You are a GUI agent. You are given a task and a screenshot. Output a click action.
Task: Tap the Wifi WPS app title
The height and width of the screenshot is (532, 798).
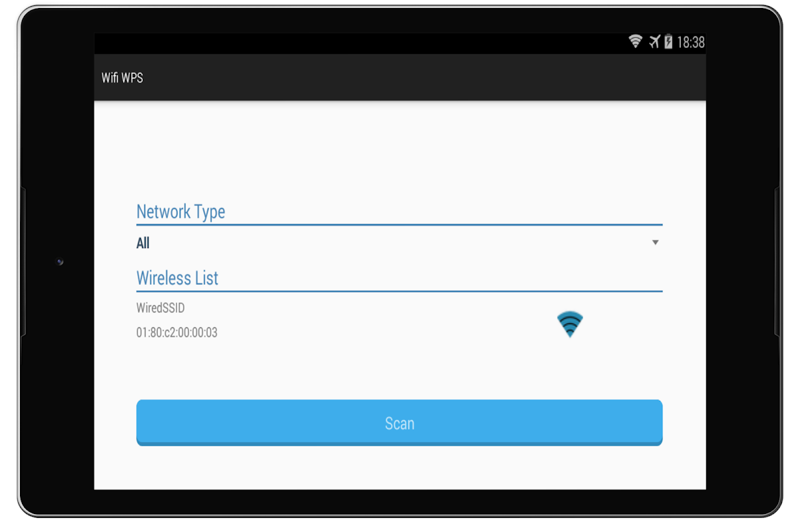coord(122,78)
